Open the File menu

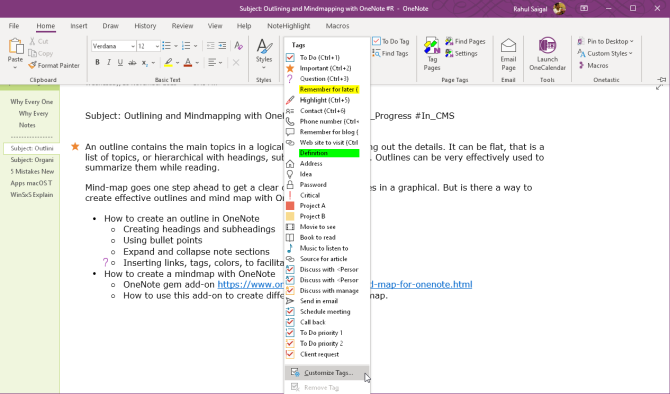pyautogui.click(x=14, y=26)
